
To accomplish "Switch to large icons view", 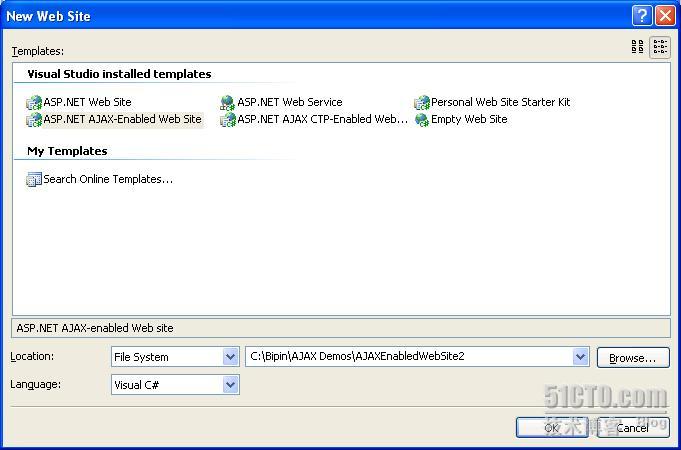I will coord(638,47).
